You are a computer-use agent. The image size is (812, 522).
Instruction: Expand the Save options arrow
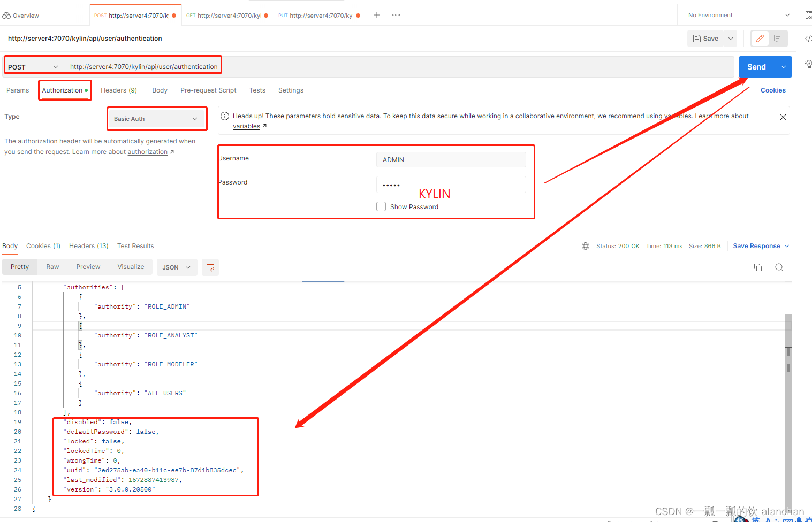[x=731, y=39]
